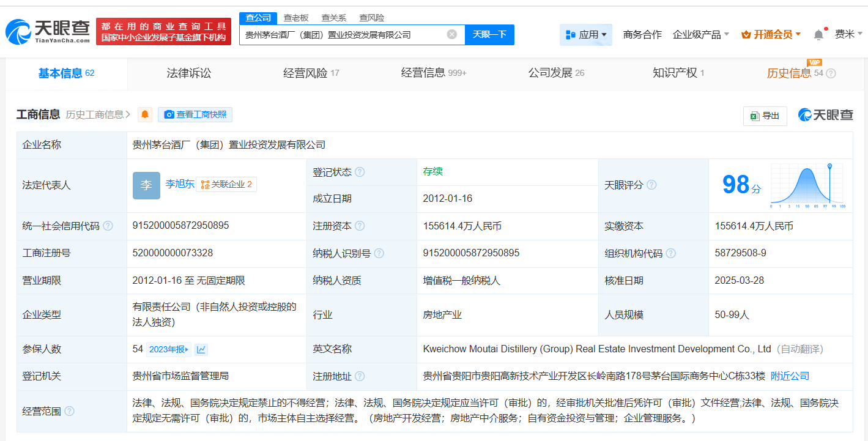
Task: Switch to the 查公司 search tab
Action: coord(258,18)
